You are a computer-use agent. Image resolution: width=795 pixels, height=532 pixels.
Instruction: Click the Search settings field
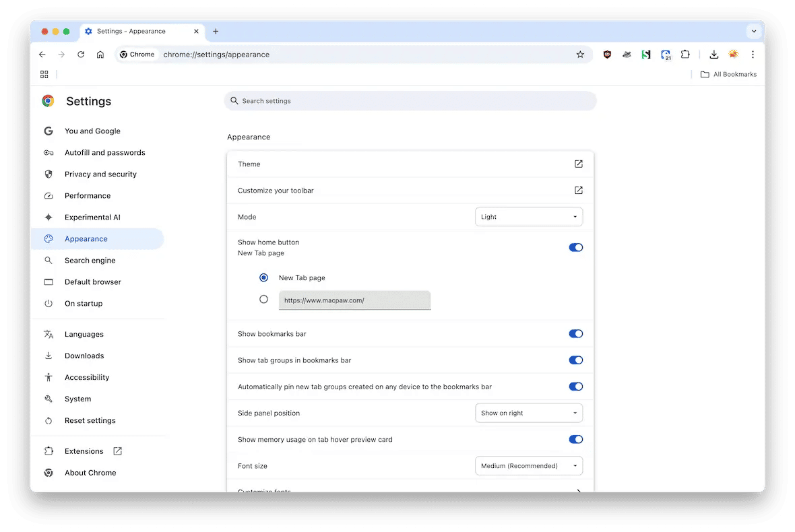[x=410, y=101]
